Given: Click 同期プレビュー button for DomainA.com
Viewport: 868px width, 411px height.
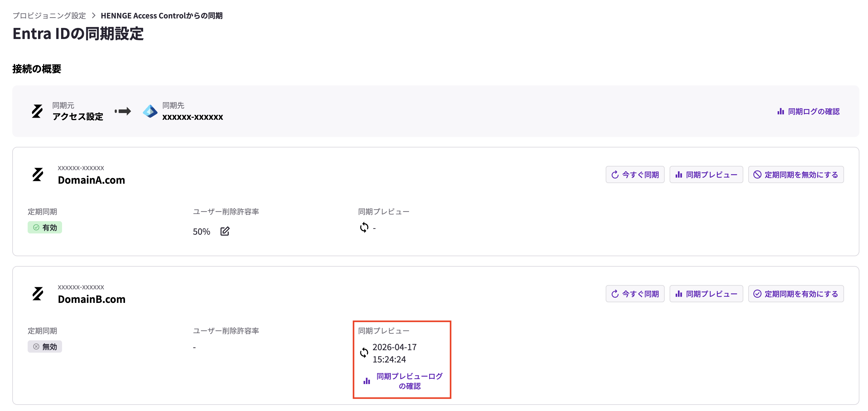Looking at the screenshot, I should tap(706, 174).
